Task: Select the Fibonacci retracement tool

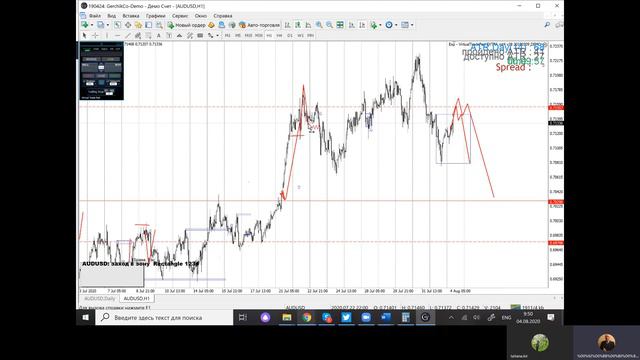Action: point(148,36)
